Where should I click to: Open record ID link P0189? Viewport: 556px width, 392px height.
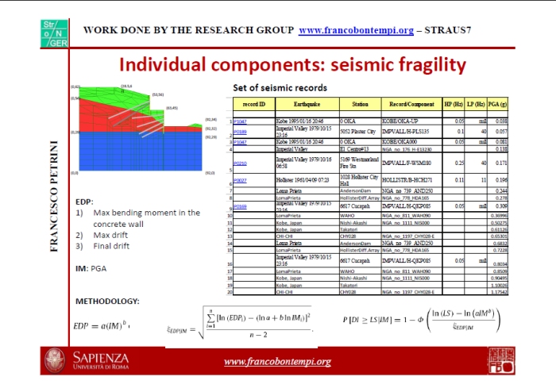point(240,132)
